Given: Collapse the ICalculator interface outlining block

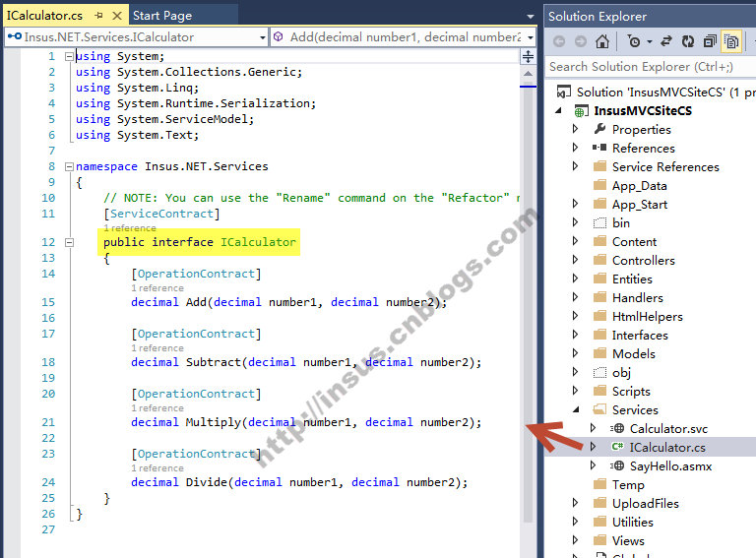Looking at the screenshot, I should [70, 242].
